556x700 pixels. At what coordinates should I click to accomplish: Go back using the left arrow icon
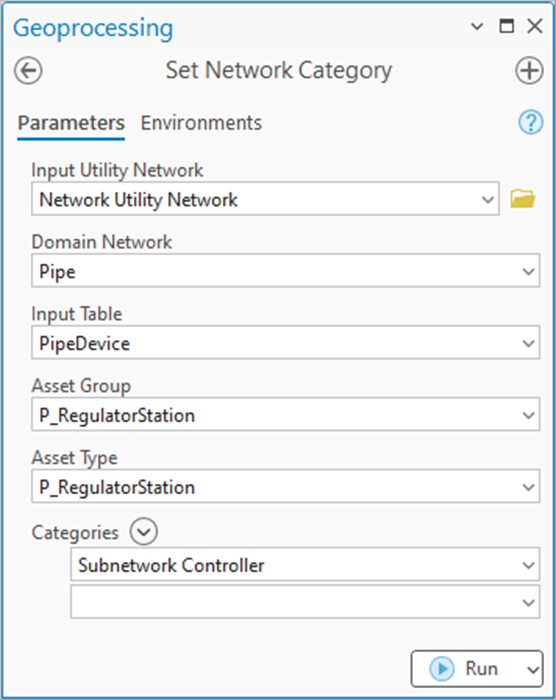(28, 71)
